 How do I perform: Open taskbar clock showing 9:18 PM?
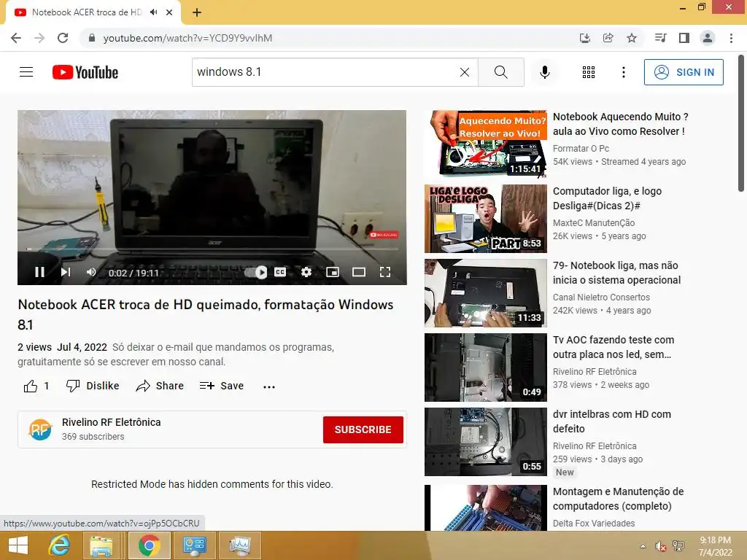click(715, 546)
